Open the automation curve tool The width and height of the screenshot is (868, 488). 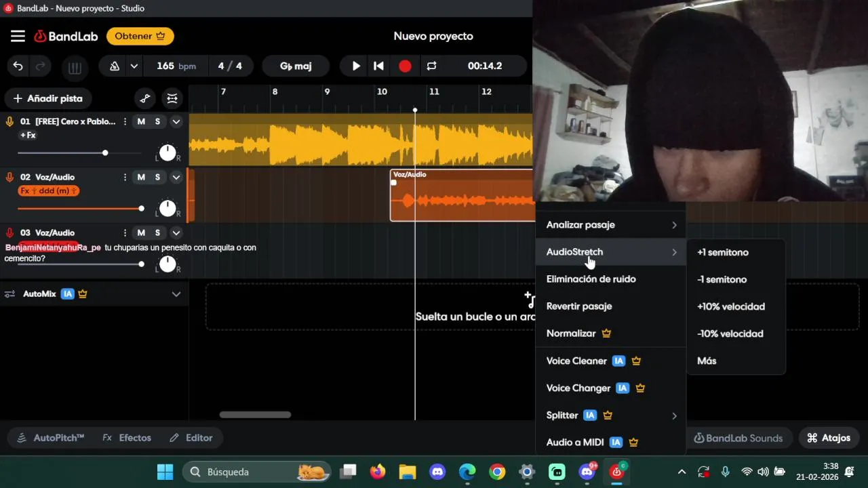[145, 98]
